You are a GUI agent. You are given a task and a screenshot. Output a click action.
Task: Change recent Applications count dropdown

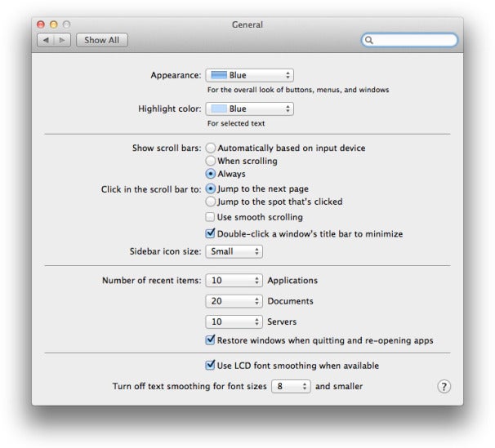click(x=234, y=280)
